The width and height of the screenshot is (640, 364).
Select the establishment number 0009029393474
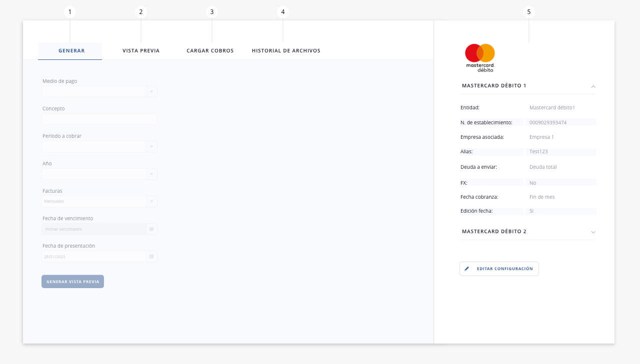(x=548, y=122)
